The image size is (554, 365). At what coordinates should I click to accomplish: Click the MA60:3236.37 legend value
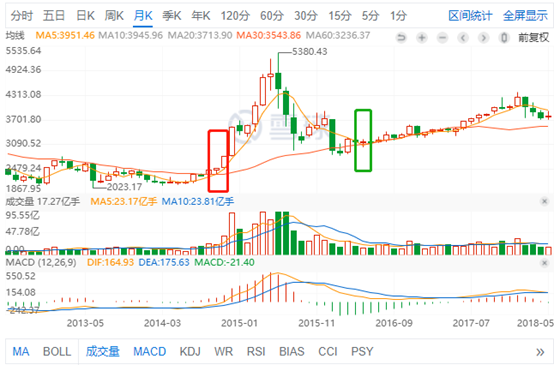tap(338, 35)
